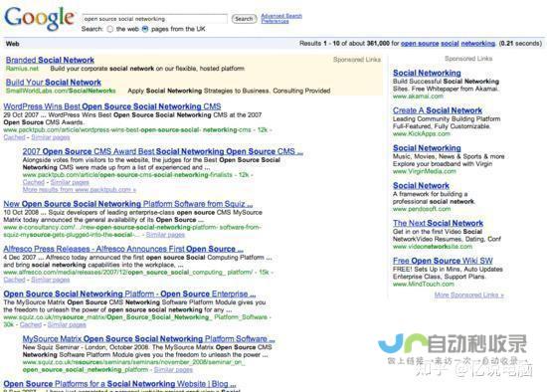
Task: Focus the search query input field
Action: 155,19
